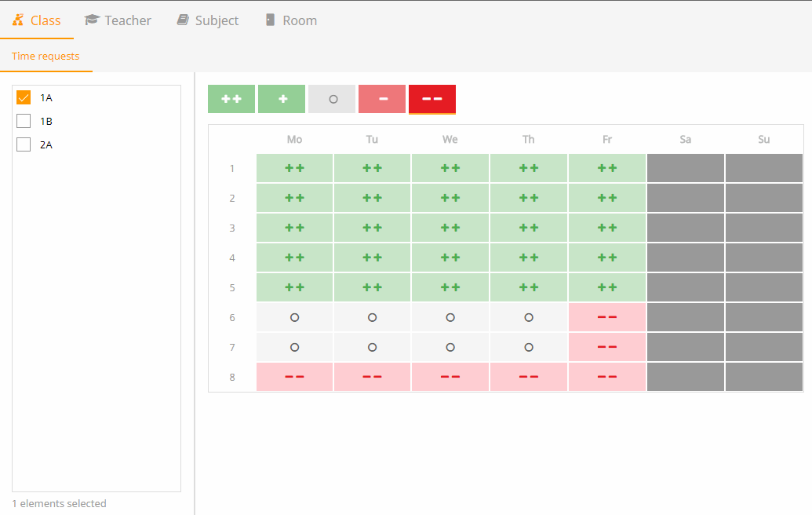Click the Friday column header
Screen dimensions: 812x515
[607, 140]
